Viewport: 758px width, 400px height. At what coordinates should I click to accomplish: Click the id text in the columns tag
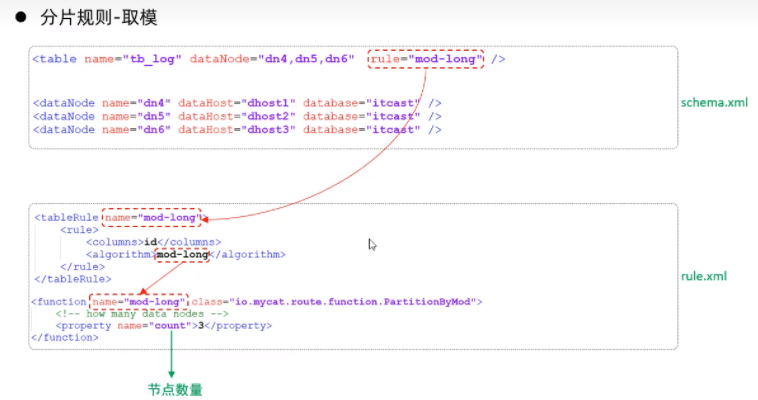(x=151, y=242)
